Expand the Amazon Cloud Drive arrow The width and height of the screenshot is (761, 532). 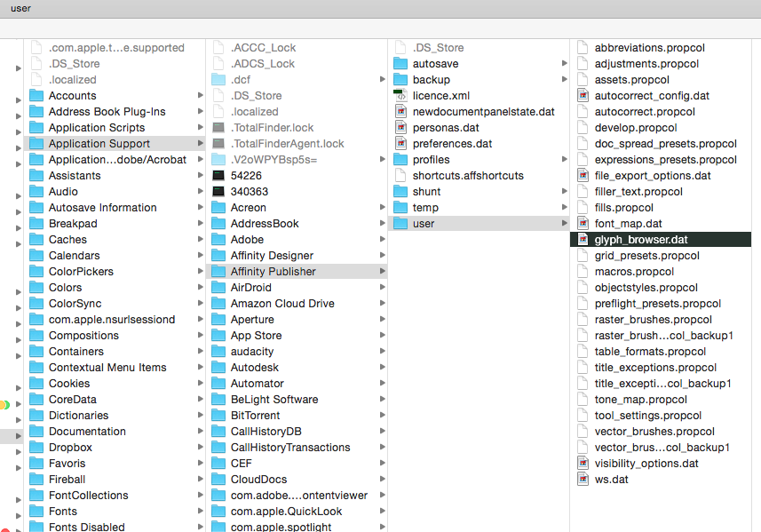point(383,303)
